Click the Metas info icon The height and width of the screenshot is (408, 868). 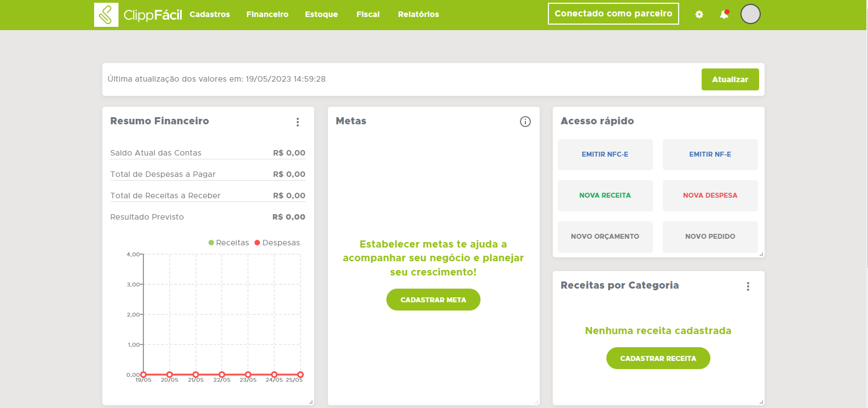pos(525,122)
